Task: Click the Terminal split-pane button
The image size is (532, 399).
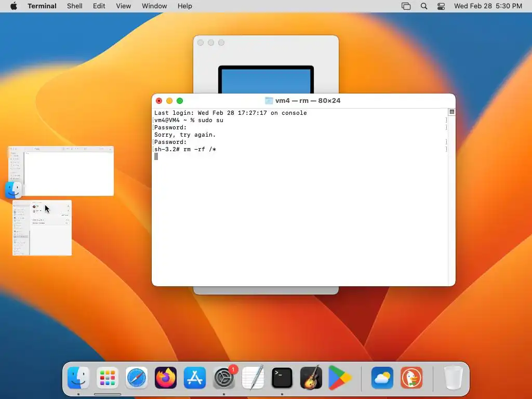Action: [451, 112]
